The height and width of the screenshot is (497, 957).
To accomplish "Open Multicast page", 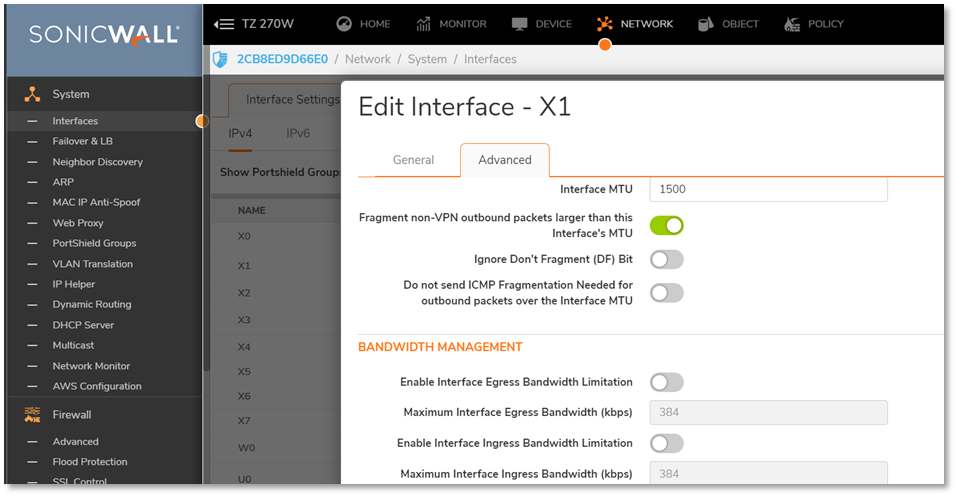I will tap(73, 345).
